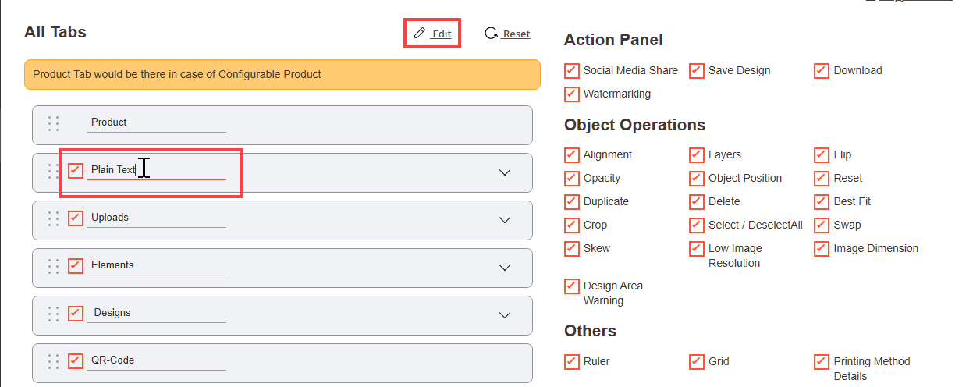Expand the Elements tab chevron
Viewport: 980px width, 387px height.
point(505,268)
